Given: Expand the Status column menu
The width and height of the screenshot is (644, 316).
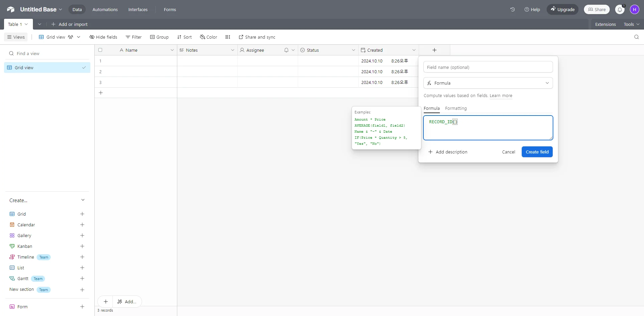Looking at the screenshot, I should tap(353, 50).
